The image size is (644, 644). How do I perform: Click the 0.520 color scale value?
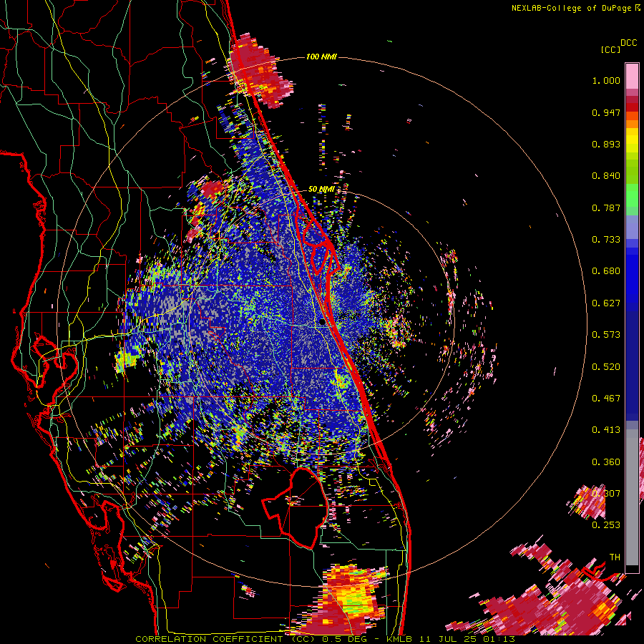[606, 367]
